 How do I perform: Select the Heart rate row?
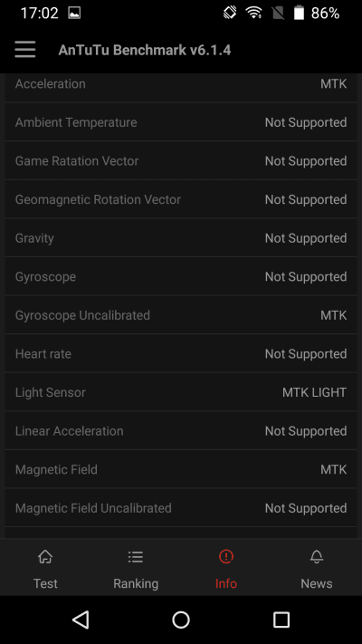pyautogui.click(x=181, y=353)
